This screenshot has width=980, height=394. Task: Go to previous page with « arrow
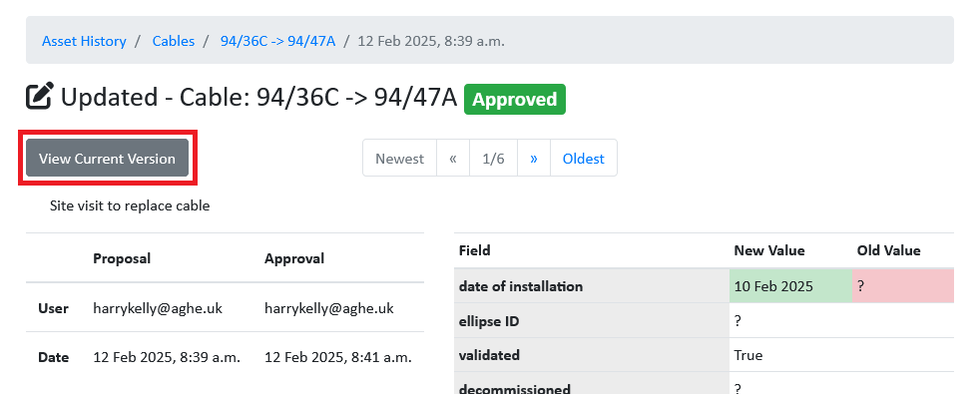coord(453,158)
